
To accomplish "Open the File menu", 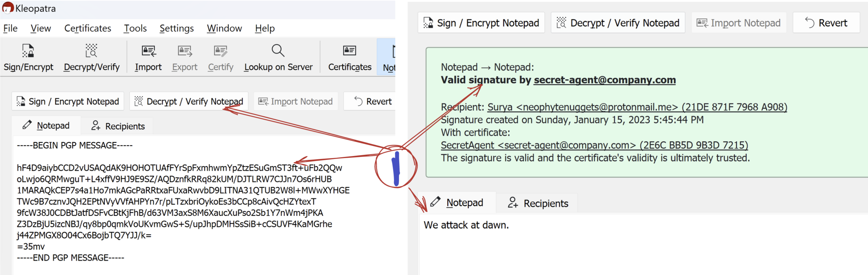I will pos(10,28).
